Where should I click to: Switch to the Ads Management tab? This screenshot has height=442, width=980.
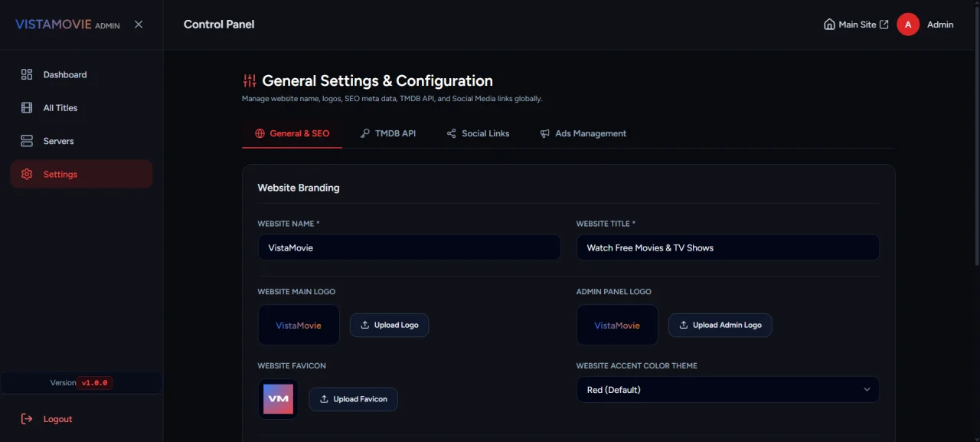pyautogui.click(x=583, y=133)
